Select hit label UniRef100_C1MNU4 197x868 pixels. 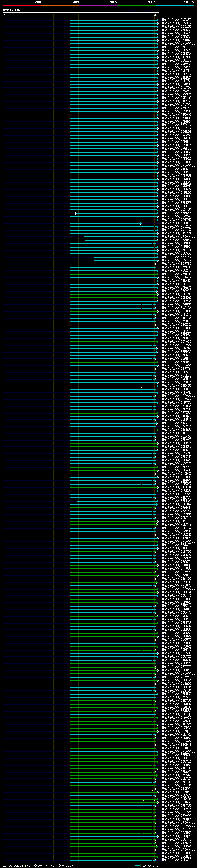[177, 243]
